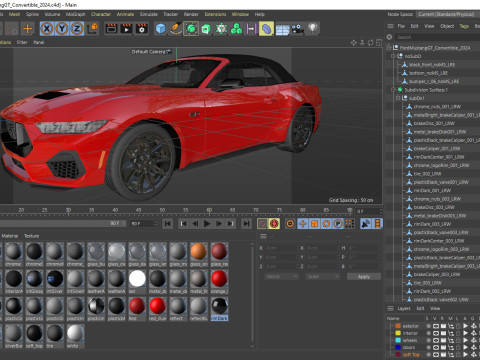480x360 pixels.
Task: Click the green Extrude generator icon
Action: tap(206, 29)
